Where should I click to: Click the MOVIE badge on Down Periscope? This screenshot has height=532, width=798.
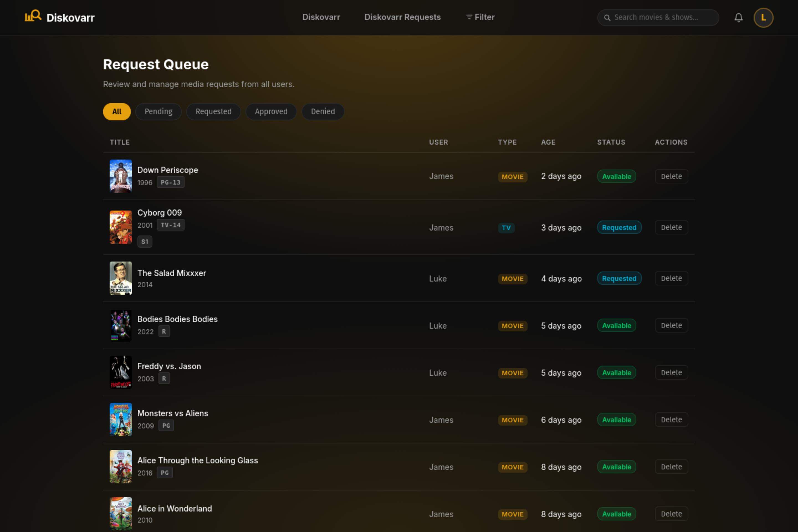tap(513, 177)
